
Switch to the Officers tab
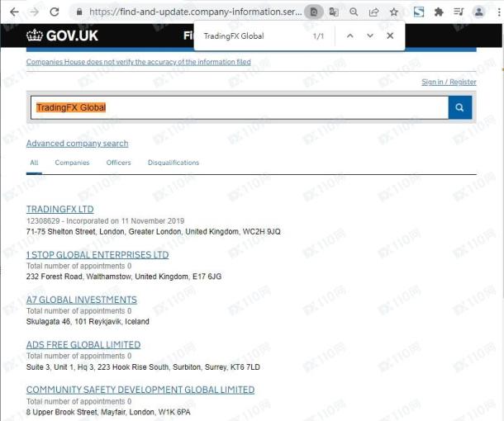pos(119,163)
